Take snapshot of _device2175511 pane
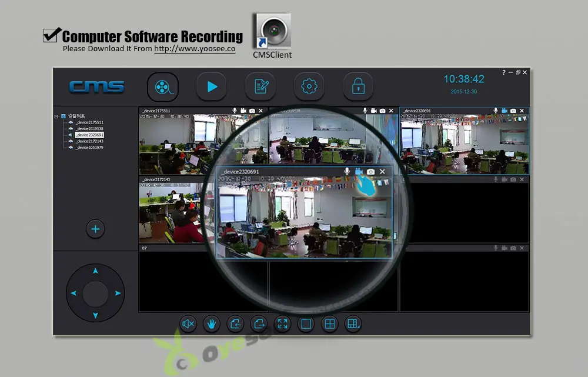Image resolution: width=588 pixels, height=377 pixels. click(252, 111)
